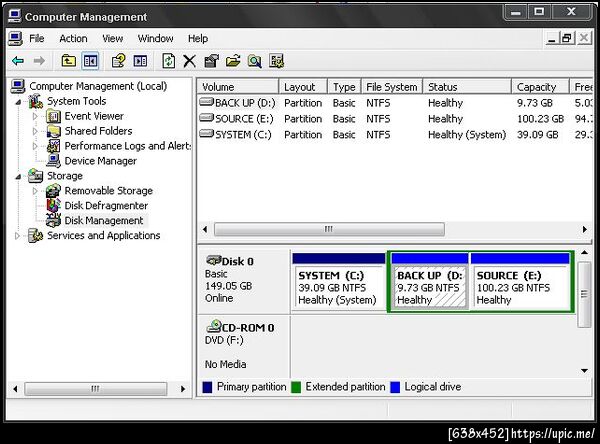
Task: Click the Primary partition legend swatch
Action: [x=207, y=387]
